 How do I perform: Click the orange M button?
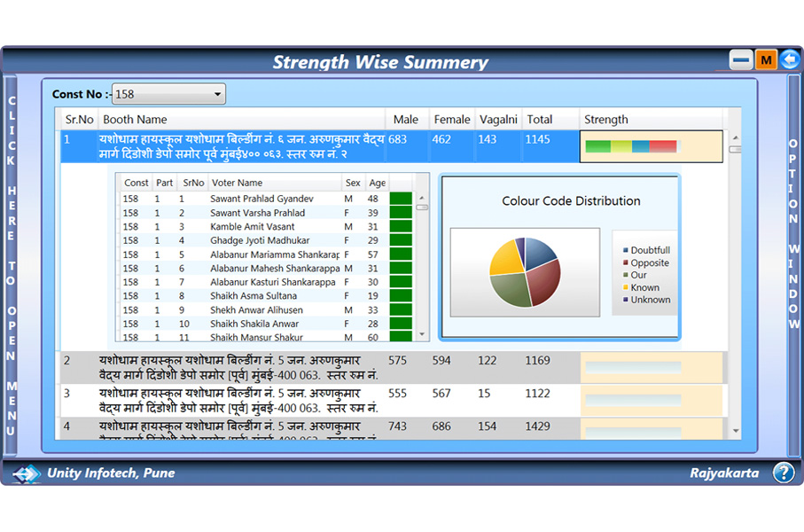coord(766,60)
